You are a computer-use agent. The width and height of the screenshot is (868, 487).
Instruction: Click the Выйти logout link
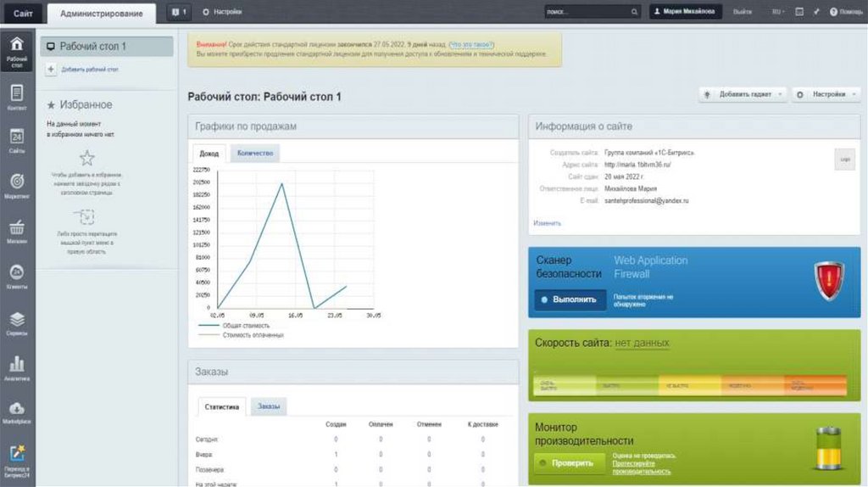[743, 12]
